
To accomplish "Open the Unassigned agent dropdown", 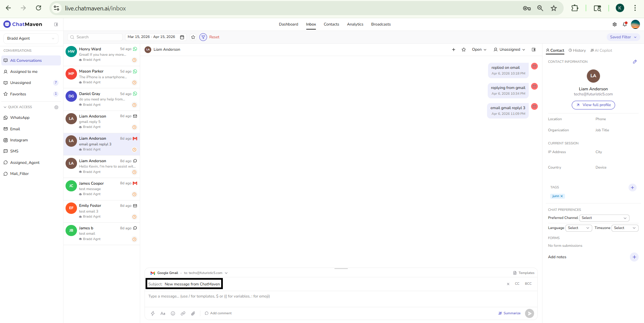I will pyautogui.click(x=509, y=50).
